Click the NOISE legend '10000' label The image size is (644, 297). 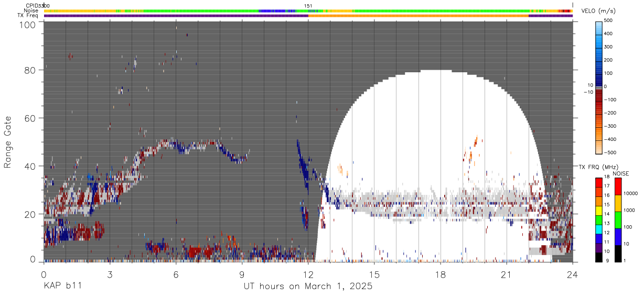tap(631, 194)
